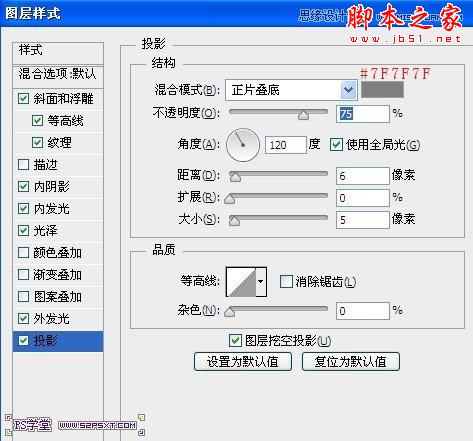Image resolution: width=473 pixels, height=441 pixels.
Task: Focus the opacity field showing 75
Action: 363,114
